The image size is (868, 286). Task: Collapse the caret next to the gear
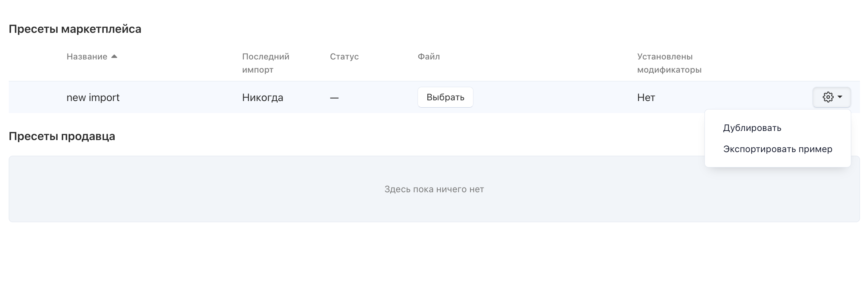[x=840, y=97]
